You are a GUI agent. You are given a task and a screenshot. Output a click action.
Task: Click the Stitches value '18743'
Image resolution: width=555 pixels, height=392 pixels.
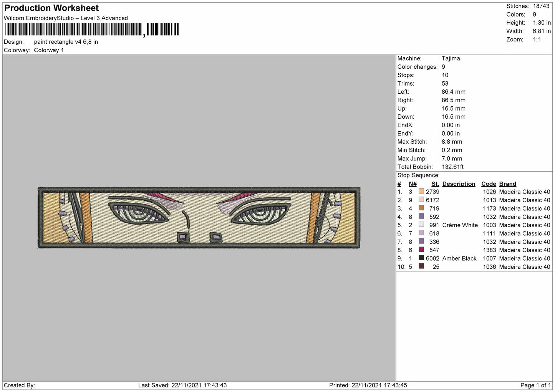(x=541, y=6)
